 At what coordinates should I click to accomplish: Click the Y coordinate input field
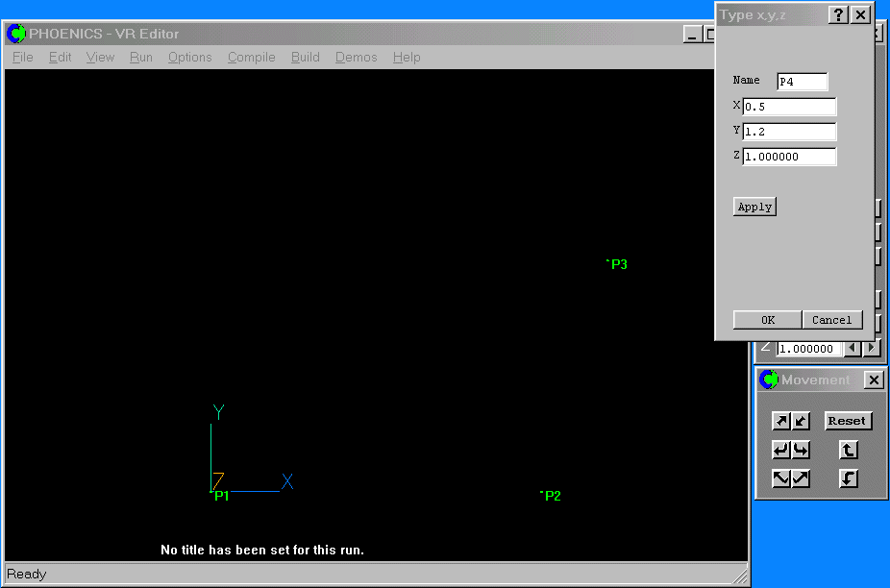click(789, 132)
